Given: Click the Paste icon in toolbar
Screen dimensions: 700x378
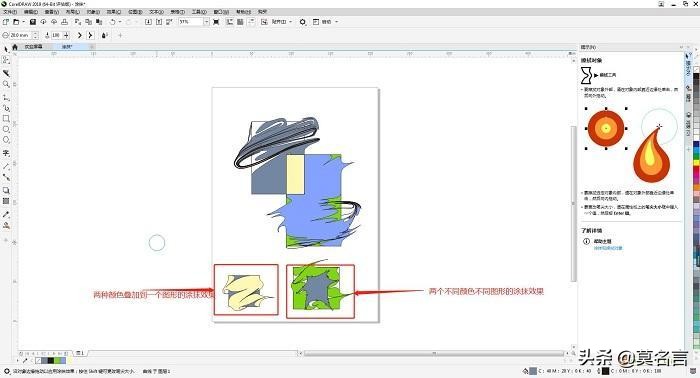Looking at the screenshot, I should pyautogui.click(x=99, y=21).
